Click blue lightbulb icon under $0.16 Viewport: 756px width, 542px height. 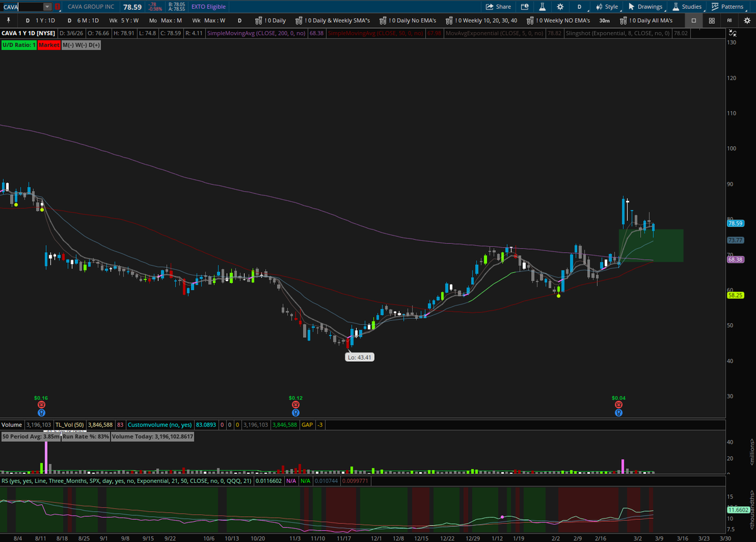[41, 413]
